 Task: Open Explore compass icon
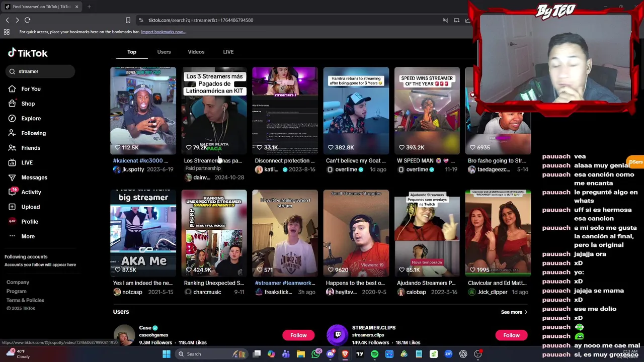coord(12,118)
